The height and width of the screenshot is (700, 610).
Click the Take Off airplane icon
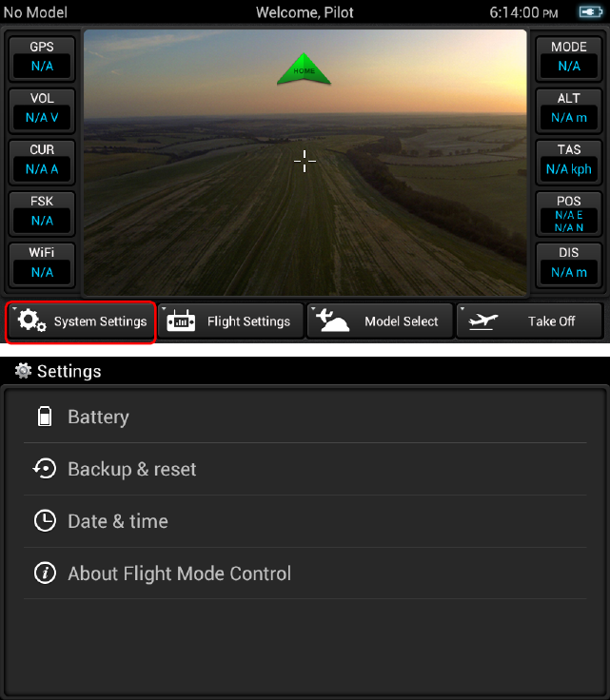[483, 321]
